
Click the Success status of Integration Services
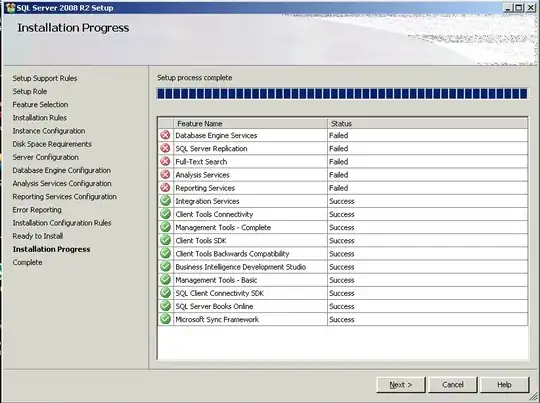point(342,201)
